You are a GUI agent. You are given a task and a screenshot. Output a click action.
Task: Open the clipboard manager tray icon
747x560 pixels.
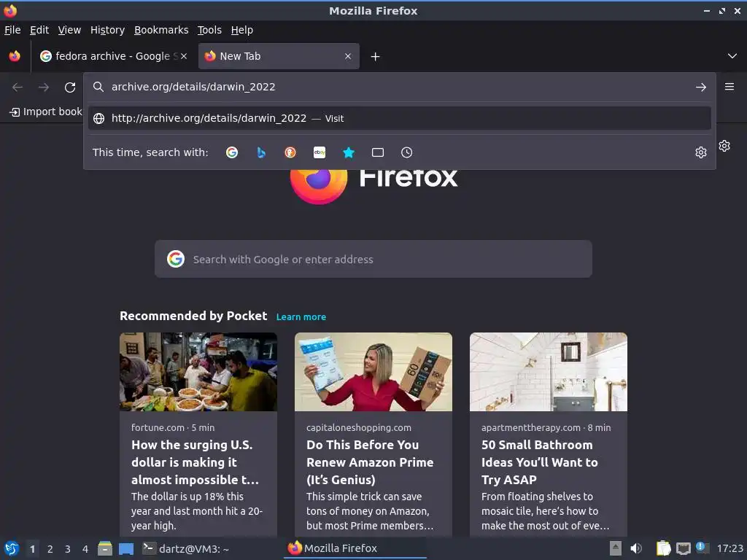click(x=663, y=549)
